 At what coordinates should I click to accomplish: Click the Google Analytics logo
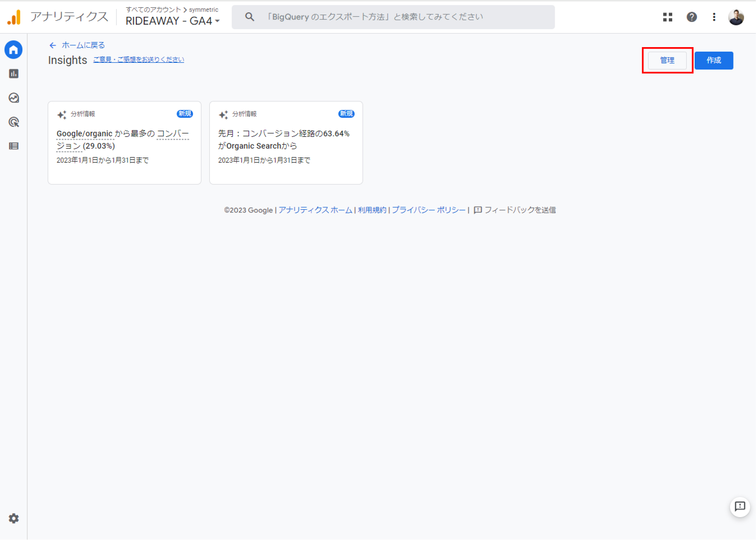coord(14,17)
